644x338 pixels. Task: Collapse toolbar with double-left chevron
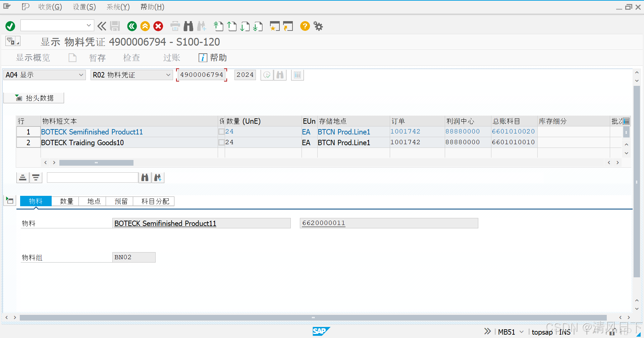[x=102, y=26]
